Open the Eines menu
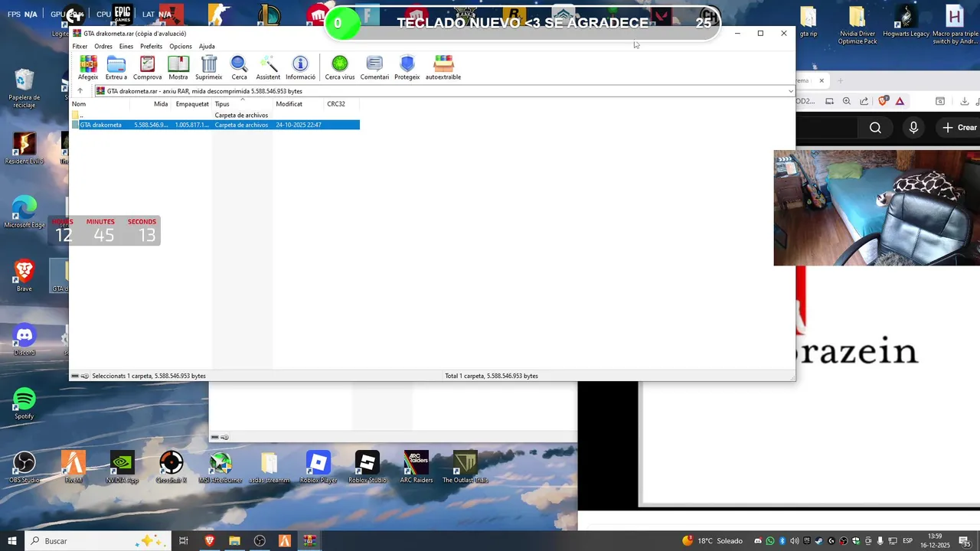The width and height of the screenshot is (980, 551). (126, 46)
